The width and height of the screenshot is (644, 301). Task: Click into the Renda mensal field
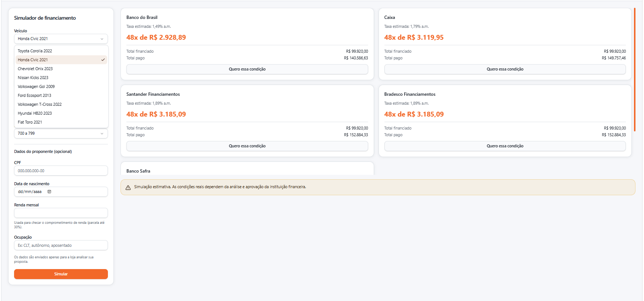[61, 213]
